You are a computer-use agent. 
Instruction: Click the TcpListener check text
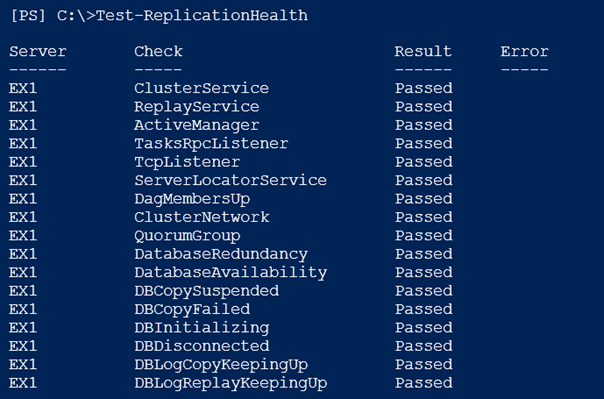coord(187,162)
